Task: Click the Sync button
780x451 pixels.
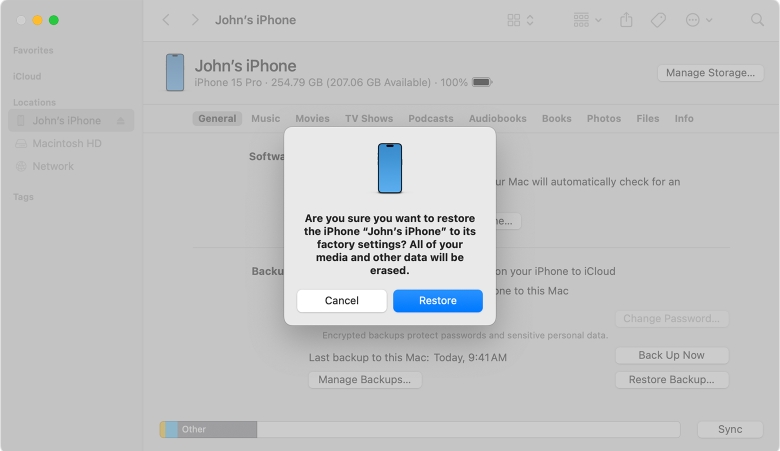Action: click(730, 429)
